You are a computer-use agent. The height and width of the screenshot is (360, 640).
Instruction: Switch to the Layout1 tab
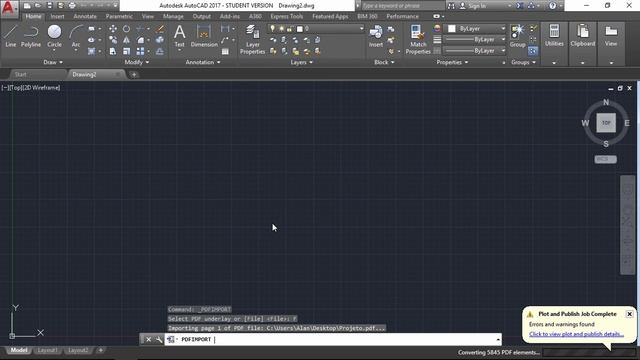[47, 350]
